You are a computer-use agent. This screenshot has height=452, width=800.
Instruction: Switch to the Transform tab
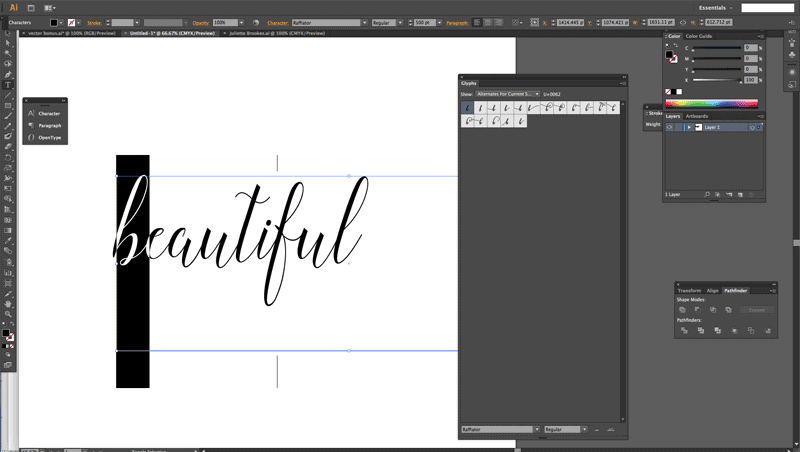(x=689, y=291)
